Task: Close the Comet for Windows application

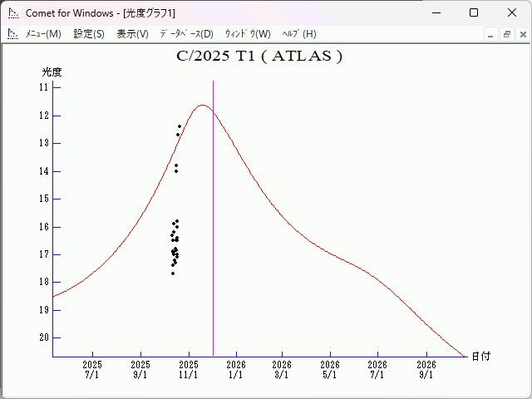Action: click(511, 12)
